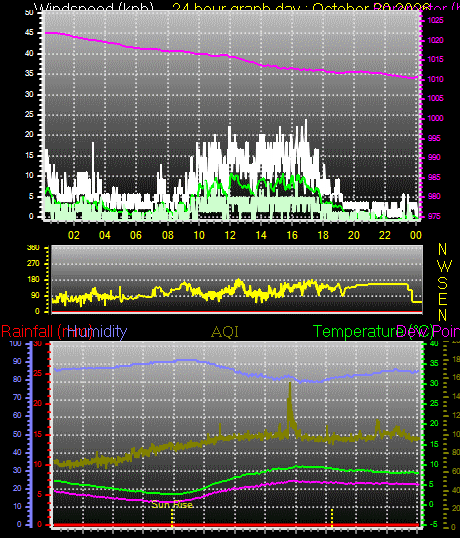Click the blue Humidity legend label
This screenshot has height=538, width=460.
coord(97,332)
